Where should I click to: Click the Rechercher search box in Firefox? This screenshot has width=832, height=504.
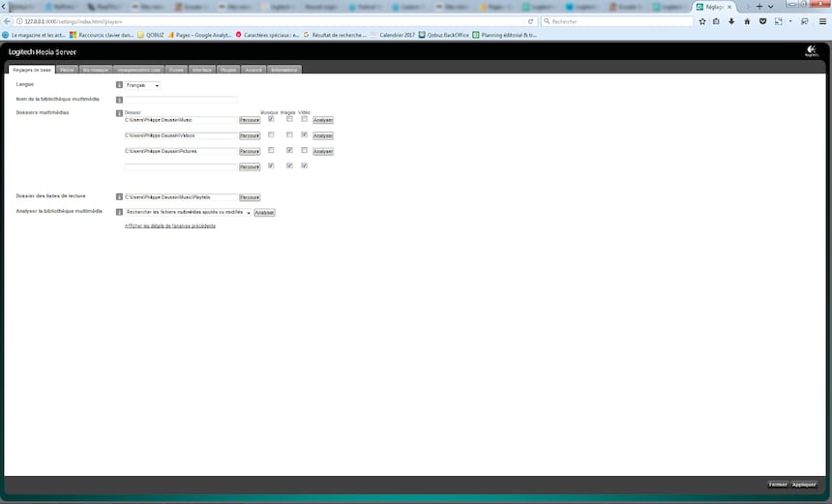point(617,21)
